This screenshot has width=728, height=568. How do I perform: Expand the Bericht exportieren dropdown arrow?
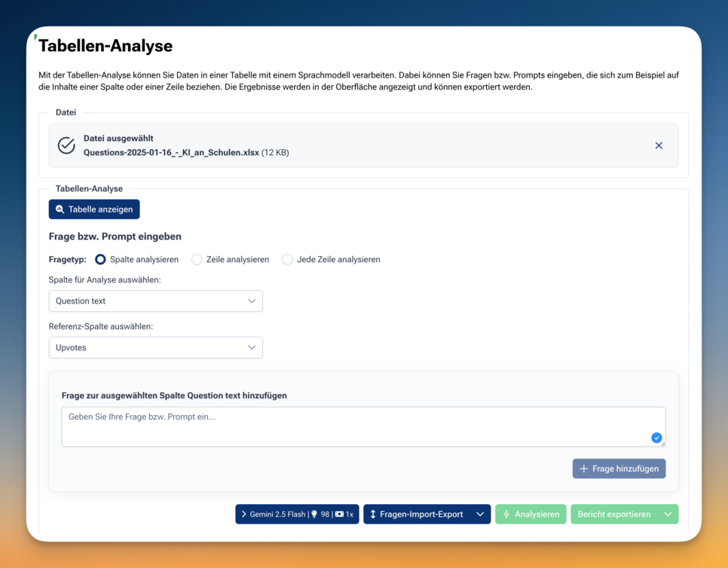668,515
